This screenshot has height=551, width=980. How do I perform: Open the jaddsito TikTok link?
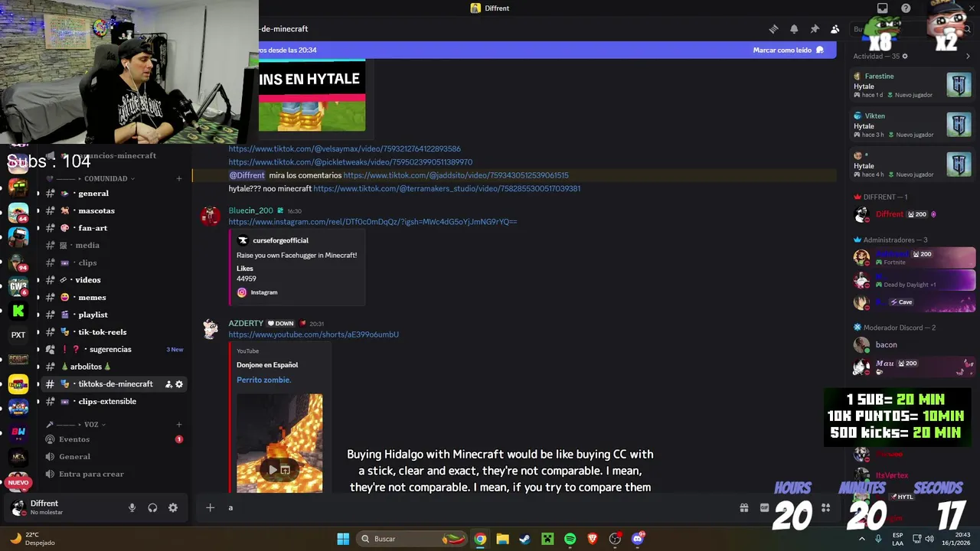[x=456, y=175]
